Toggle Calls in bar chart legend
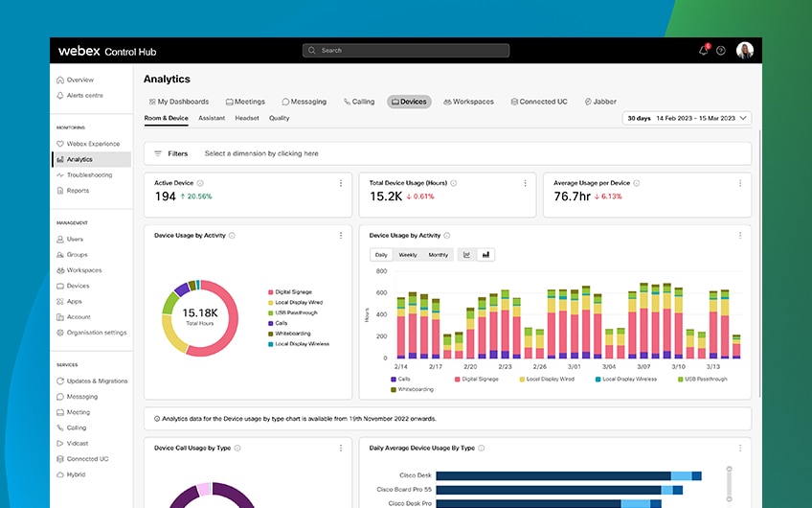812x508 pixels. 400,379
